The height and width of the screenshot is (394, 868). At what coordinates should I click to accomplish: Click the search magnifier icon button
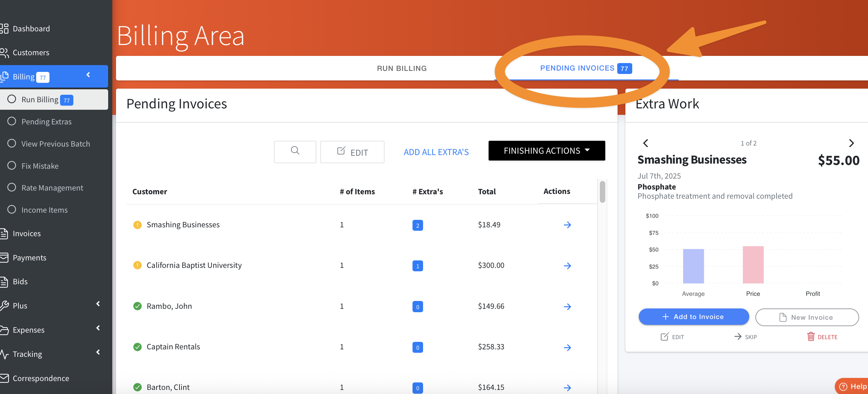(295, 151)
